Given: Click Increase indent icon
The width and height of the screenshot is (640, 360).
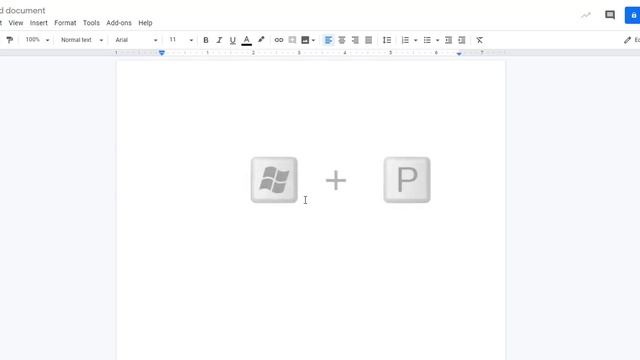Looking at the screenshot, I should (462, 40).
